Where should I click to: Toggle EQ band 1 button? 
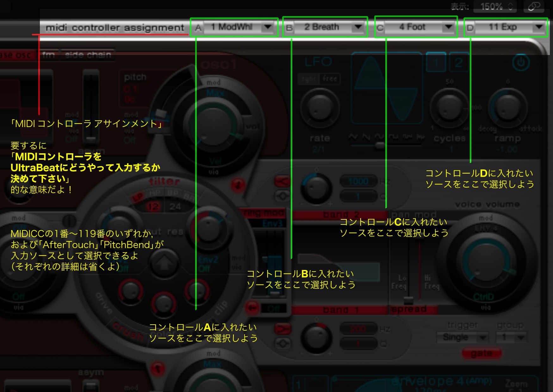[340, 310]
